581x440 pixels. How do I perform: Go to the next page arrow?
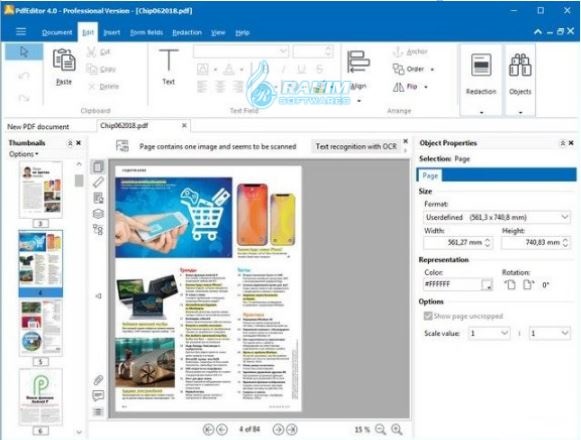coord(278,430)
